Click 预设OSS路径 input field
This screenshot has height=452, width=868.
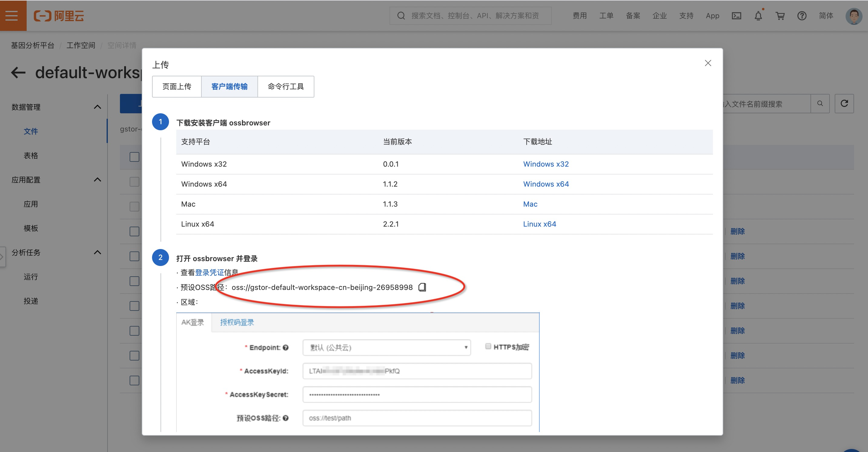click(417, 418)
